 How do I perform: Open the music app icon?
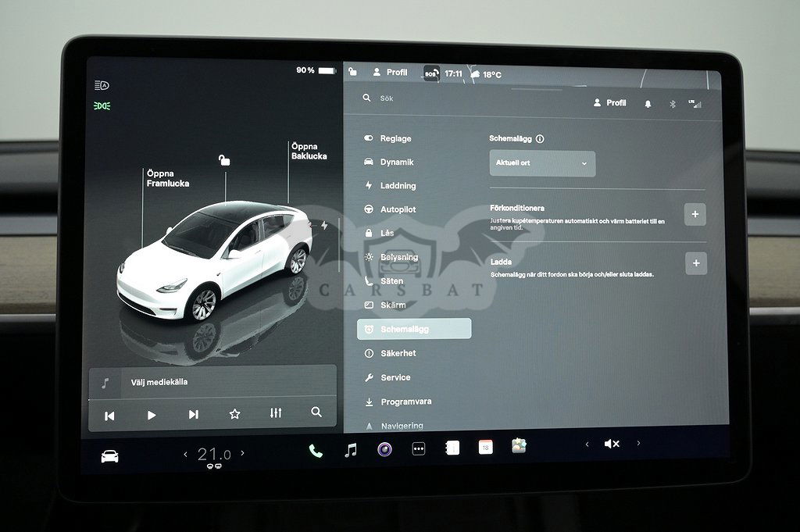(x=351, y=450)
